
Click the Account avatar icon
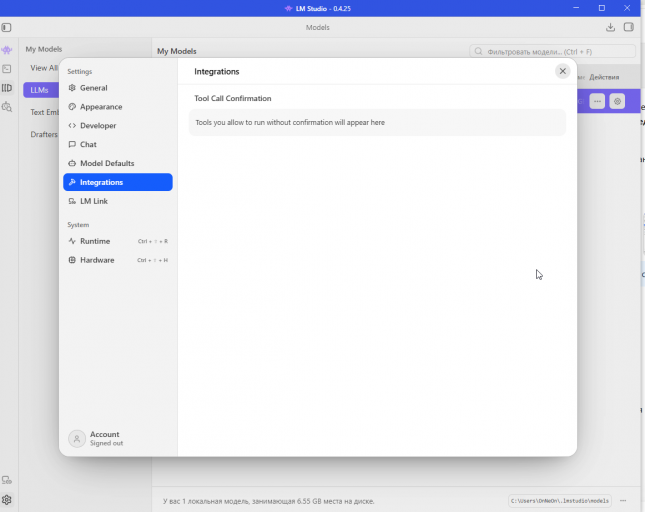coord(77,438)
